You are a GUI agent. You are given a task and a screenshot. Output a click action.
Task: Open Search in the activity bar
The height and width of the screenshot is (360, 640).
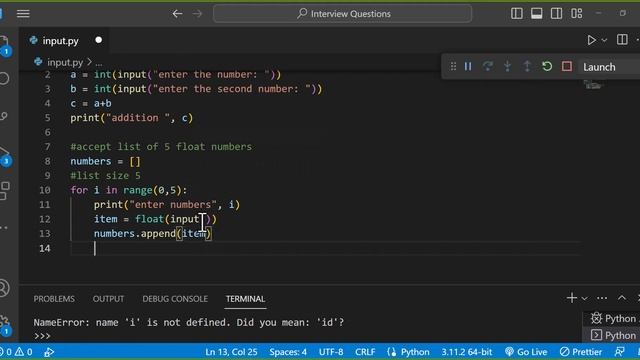[4, 78]
